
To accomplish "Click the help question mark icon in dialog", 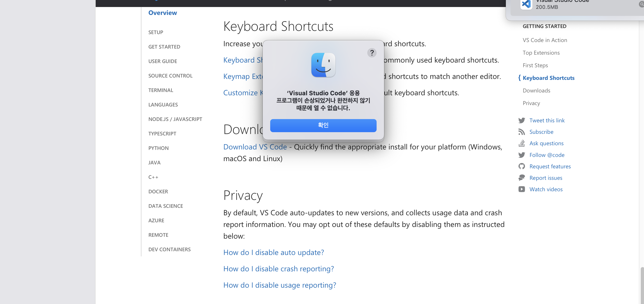I will [372, 53].
